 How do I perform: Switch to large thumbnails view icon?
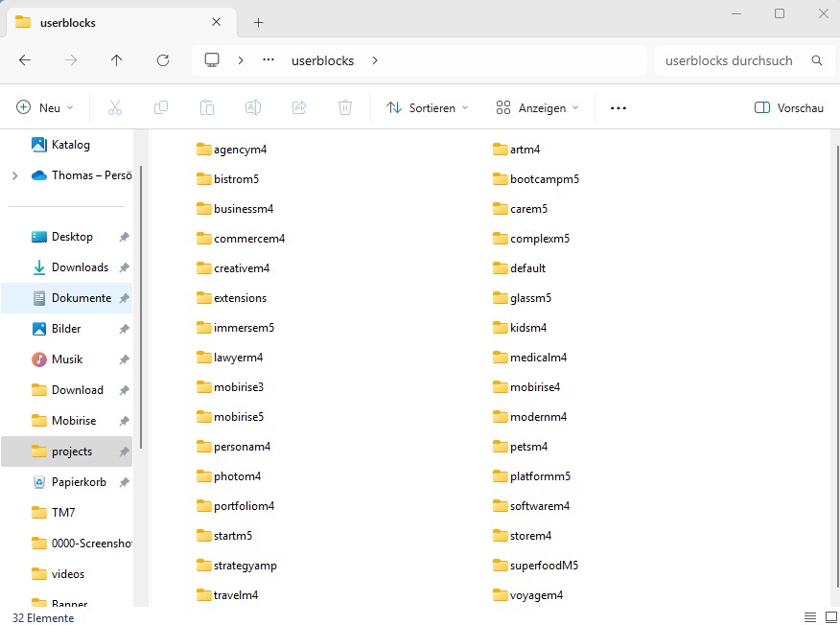[828, 617]
